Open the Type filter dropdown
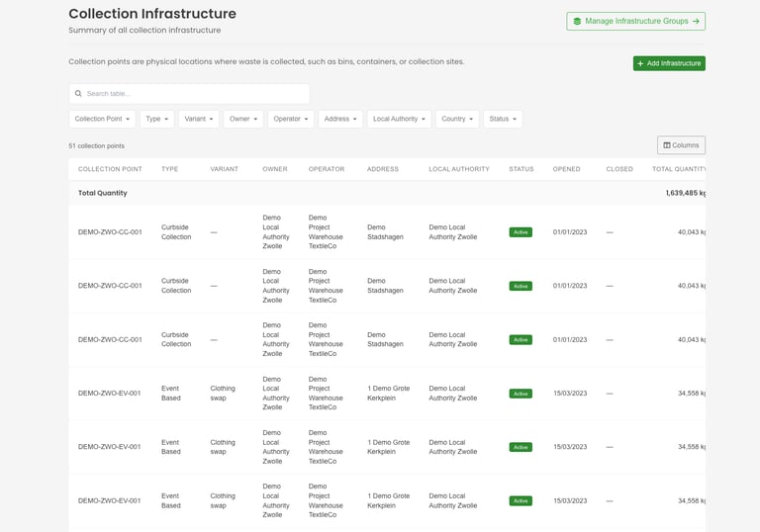Screen dimensions: 760x532 pos(156,119)
